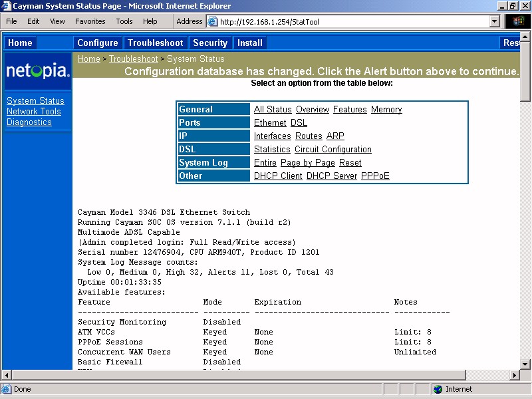The height and width of the screenshot is (399, 532).
Task: Open the Tools menu
Action: click(x=124, y=21)
